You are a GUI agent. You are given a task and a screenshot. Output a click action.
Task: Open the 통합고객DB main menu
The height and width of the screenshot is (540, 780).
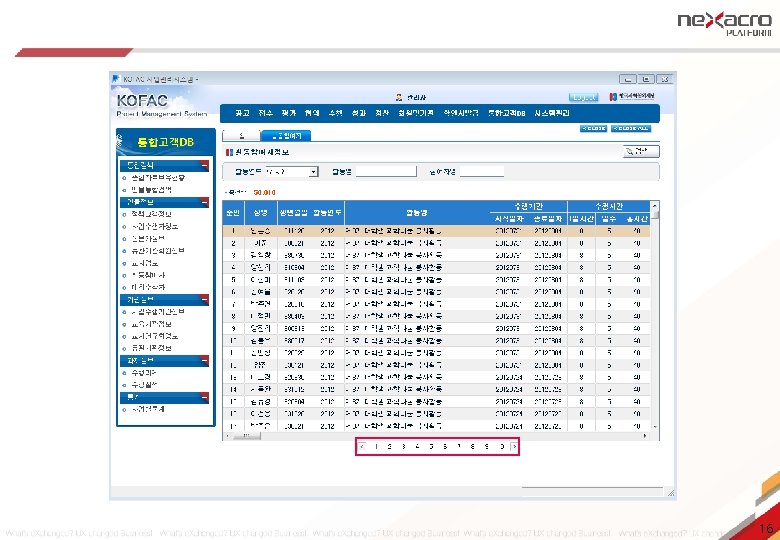point(506,113)
